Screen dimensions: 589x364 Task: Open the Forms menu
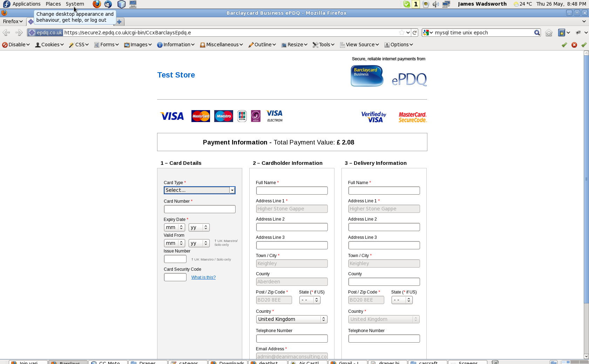click(107, 45)
